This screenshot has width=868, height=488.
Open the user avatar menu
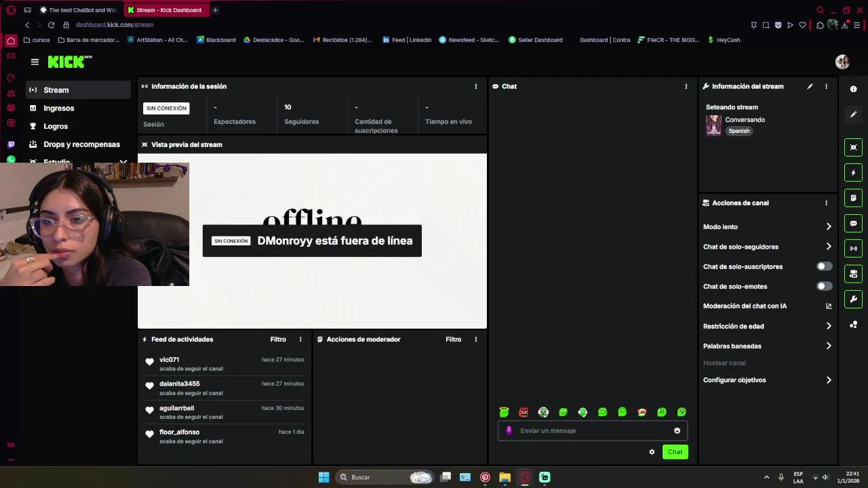[x=842, y=62]
